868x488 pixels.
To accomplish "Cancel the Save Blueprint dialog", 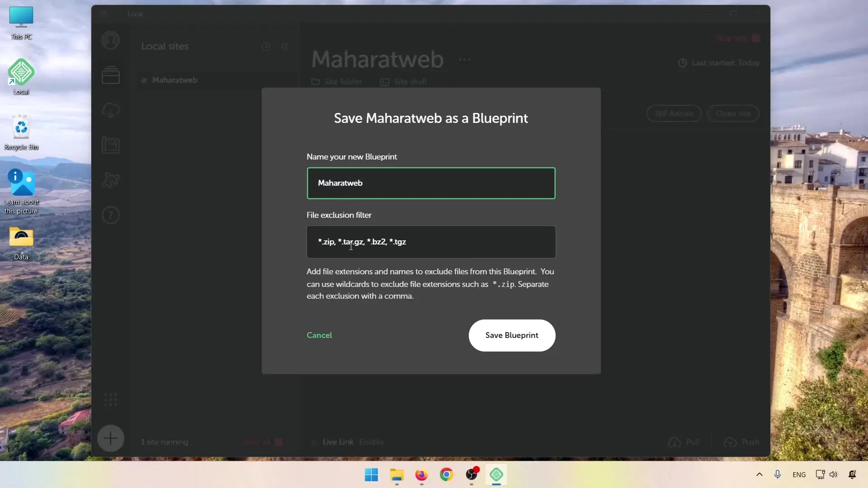I will click(x=319, y=335).
